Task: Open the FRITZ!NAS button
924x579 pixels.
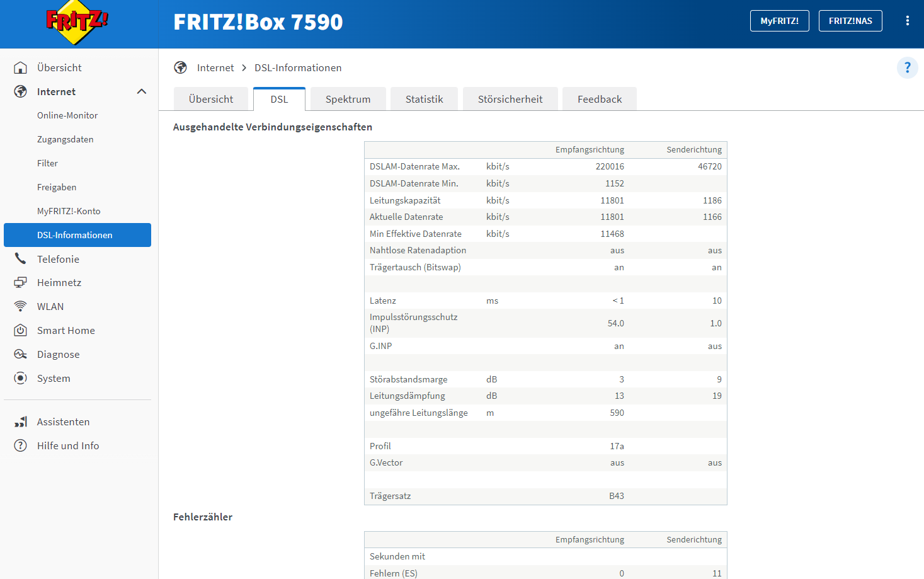Action: (x=850, y=21)
